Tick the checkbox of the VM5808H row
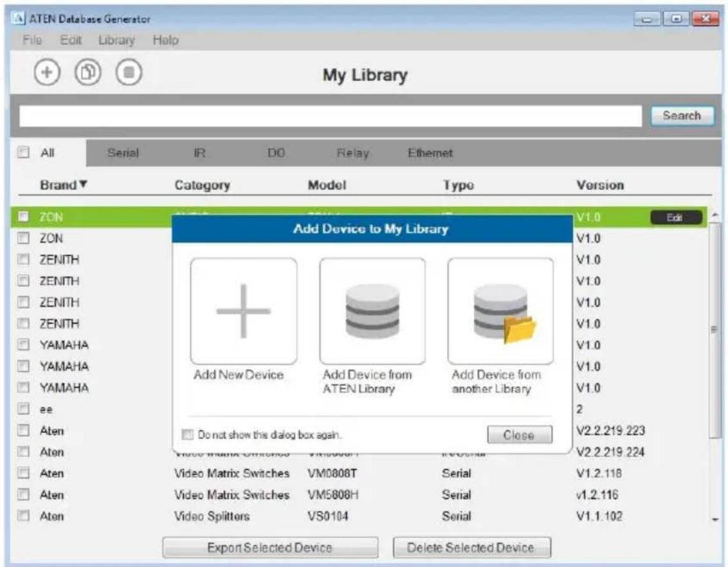This screenshot has width=728, height=567. 23,494
